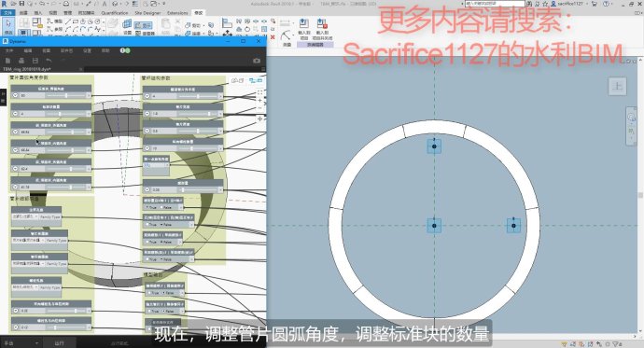Click slider track of node with value 1.8
Screen dimensions: 644x348
coord(198,114)
